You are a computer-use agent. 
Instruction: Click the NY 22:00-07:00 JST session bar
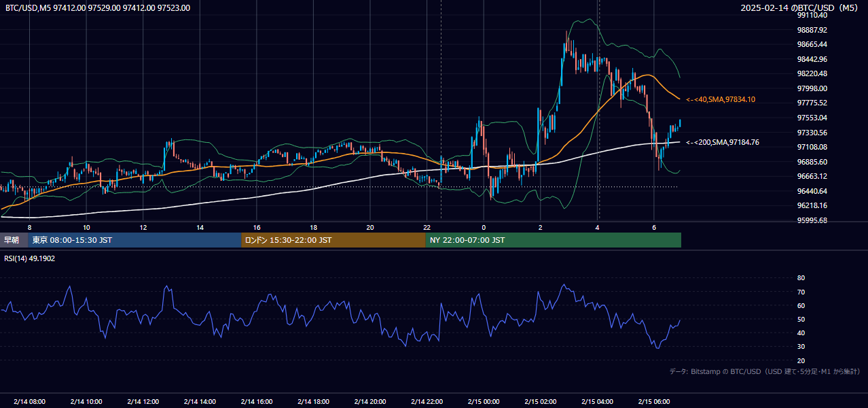[x=554, y=240]
